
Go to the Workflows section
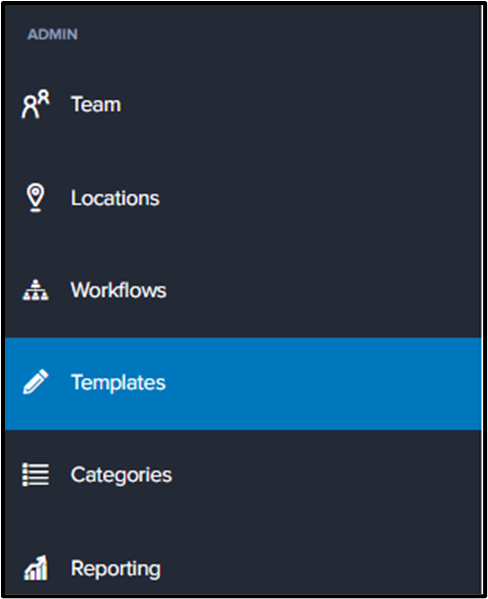pyautogui.click(x=243, y=290)
